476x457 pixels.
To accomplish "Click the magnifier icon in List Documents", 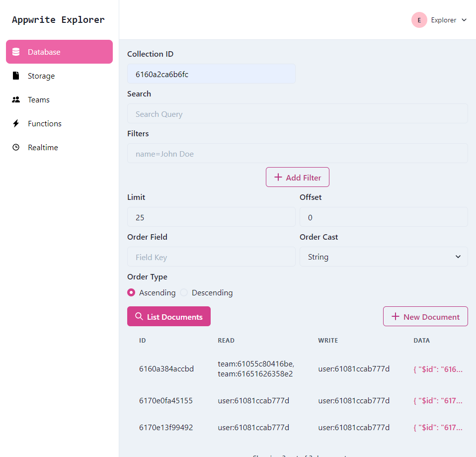I will (x=139, y=316).
